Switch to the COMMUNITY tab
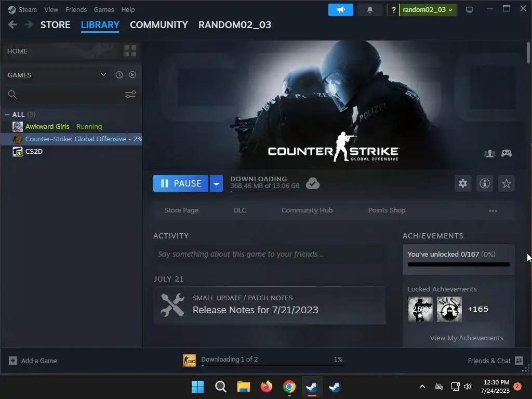 coord(159,25)
